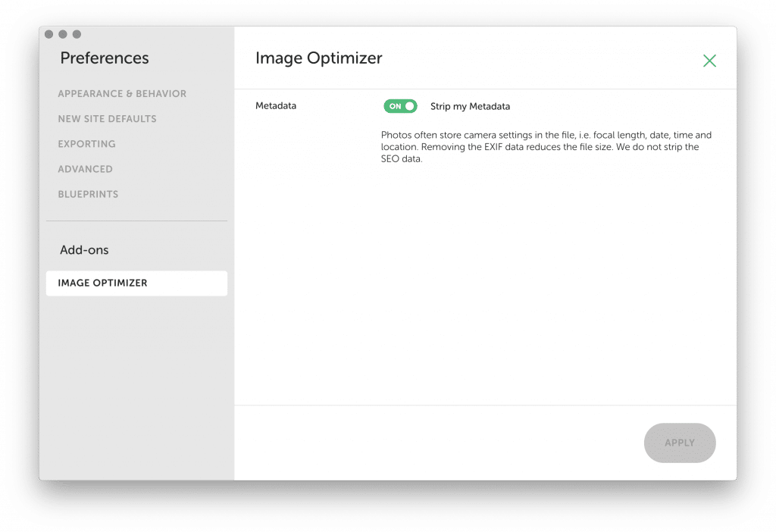
Task: Click the EXIF data description paragraph
Action: coord(546,147)
